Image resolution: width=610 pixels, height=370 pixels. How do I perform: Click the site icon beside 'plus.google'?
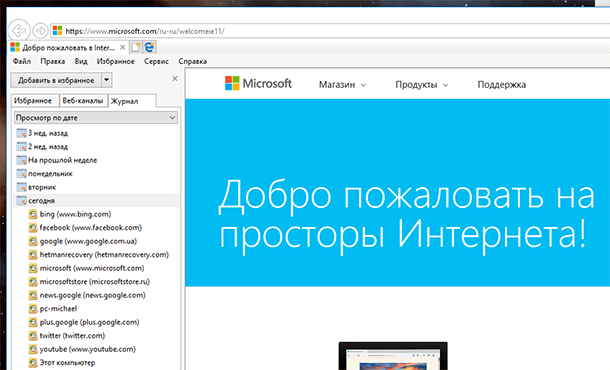pos(33,322)
